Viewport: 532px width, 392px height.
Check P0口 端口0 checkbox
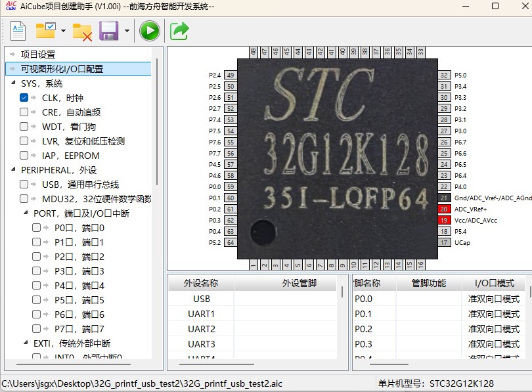(x=36, y=228)
